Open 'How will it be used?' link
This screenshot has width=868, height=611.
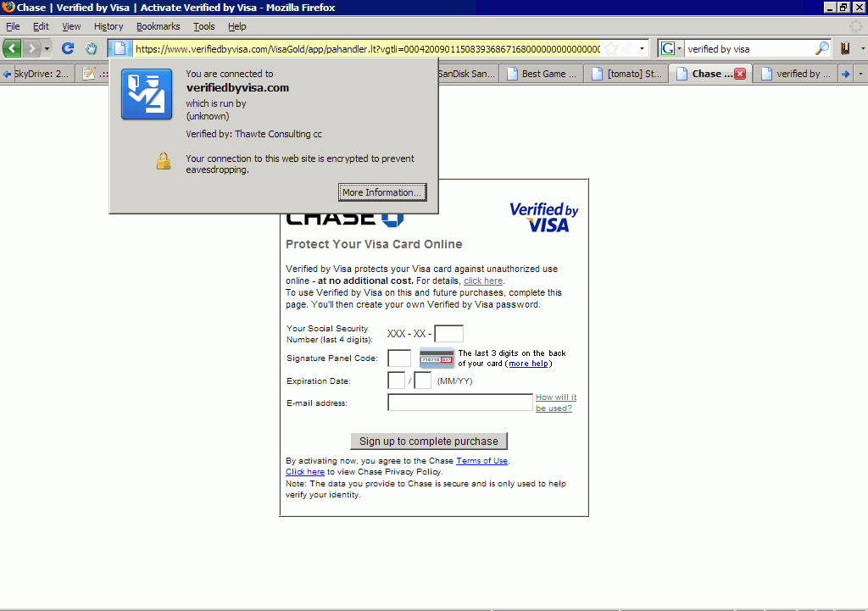click(x=556, y=403)
